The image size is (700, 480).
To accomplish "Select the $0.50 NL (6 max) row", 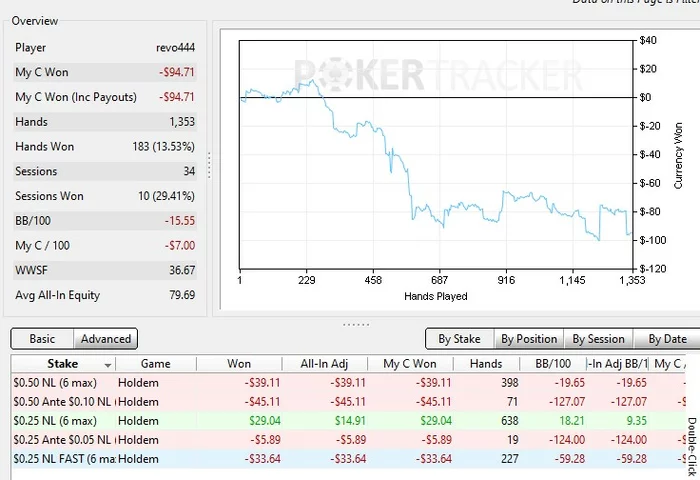I will tap(348, 383).
